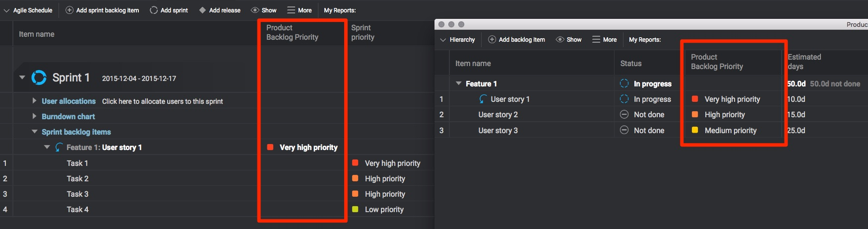Select the Task 4 row
This screenshot has width=868, height=229.
click(x=78, y=209)
